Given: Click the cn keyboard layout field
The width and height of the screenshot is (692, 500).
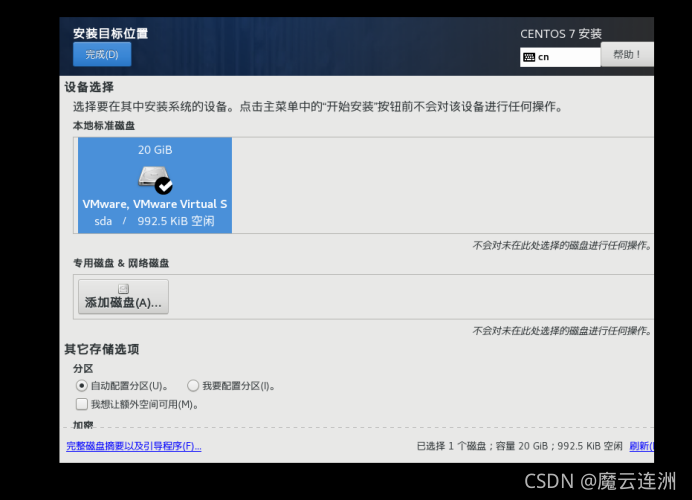Looking at the screenshot, I should pyautogui.click(x=560, y=57).
